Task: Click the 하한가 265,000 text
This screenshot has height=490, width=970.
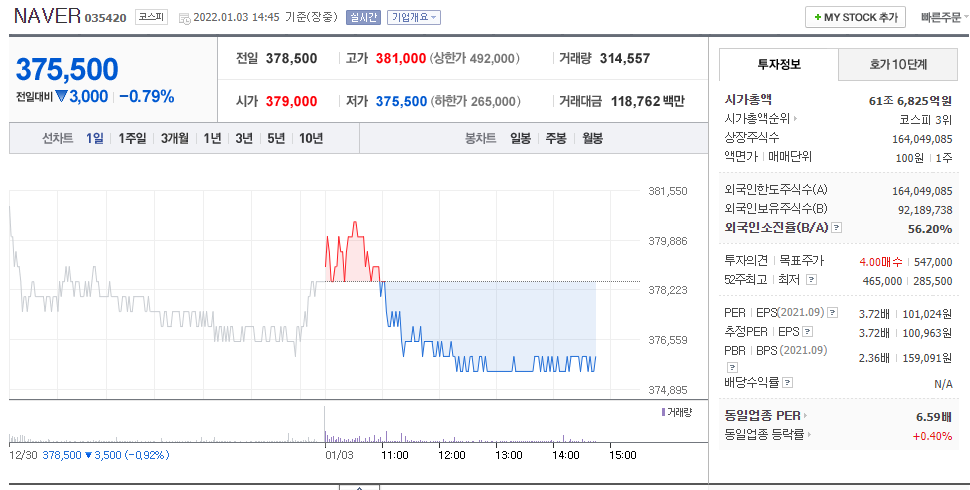Action: [476, 101]
